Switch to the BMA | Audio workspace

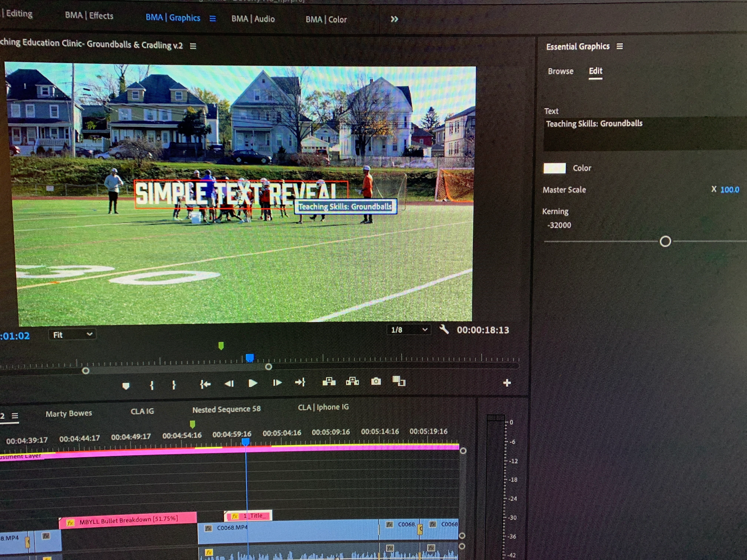253,19
